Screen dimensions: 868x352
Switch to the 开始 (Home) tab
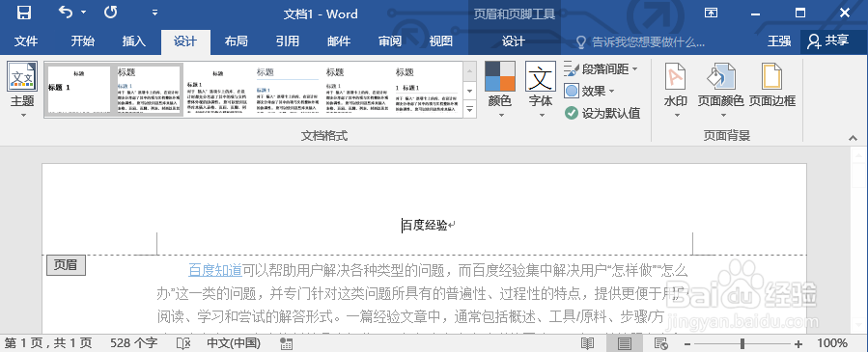pyautogui.click(x=82, y=41)
